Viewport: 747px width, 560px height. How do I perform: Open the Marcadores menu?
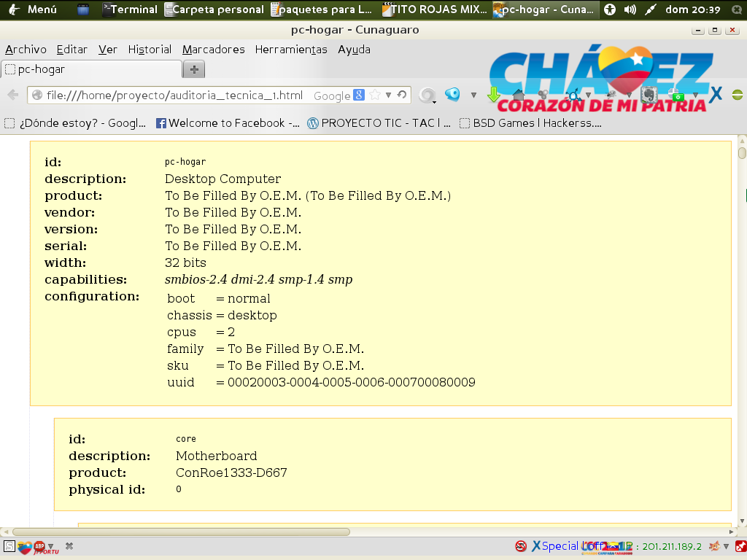pos(213,50)
